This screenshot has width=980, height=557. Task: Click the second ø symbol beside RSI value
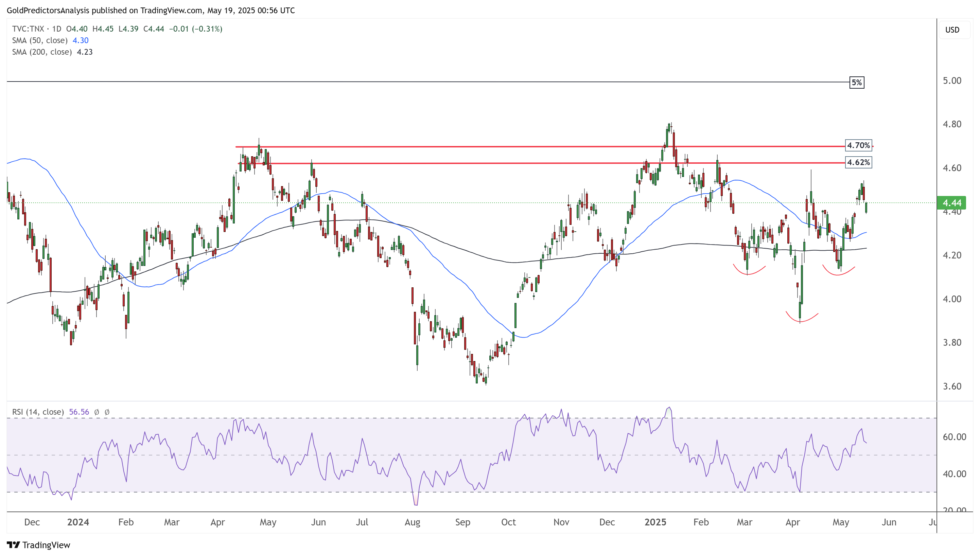107,412
